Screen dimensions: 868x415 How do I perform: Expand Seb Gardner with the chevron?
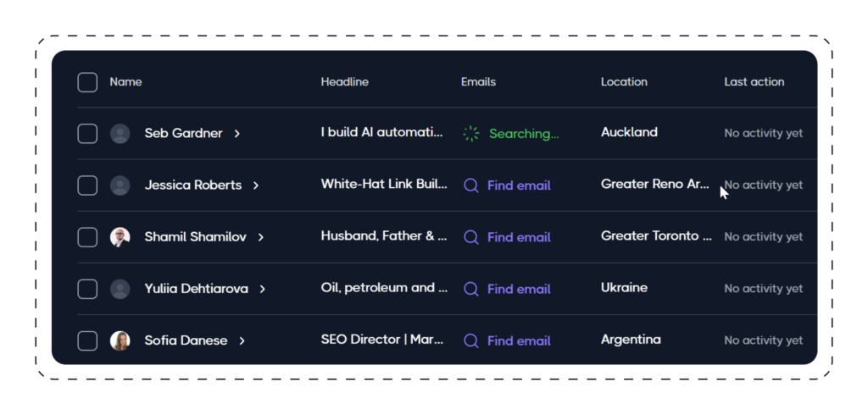pyautogui.click(x=237, y=134)
